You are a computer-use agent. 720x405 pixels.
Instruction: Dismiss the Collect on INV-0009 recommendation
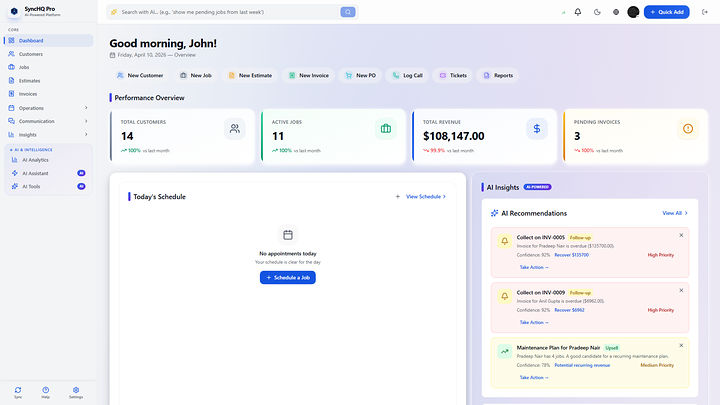coord(681,290)
